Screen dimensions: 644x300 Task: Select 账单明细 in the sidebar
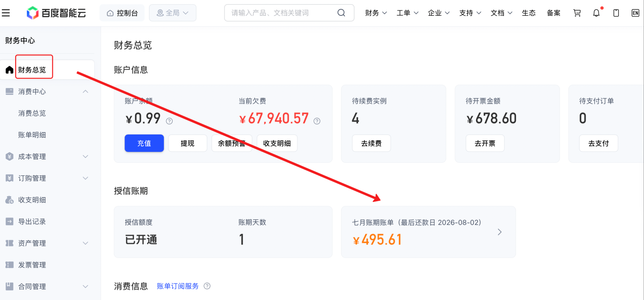[x=32, y=135]
